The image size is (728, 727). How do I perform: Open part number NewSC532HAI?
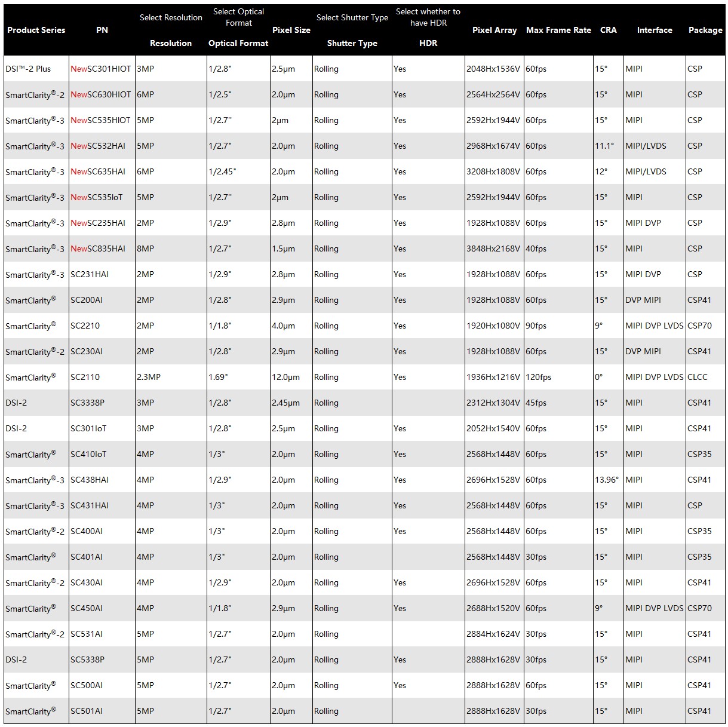tap(98, 146)
